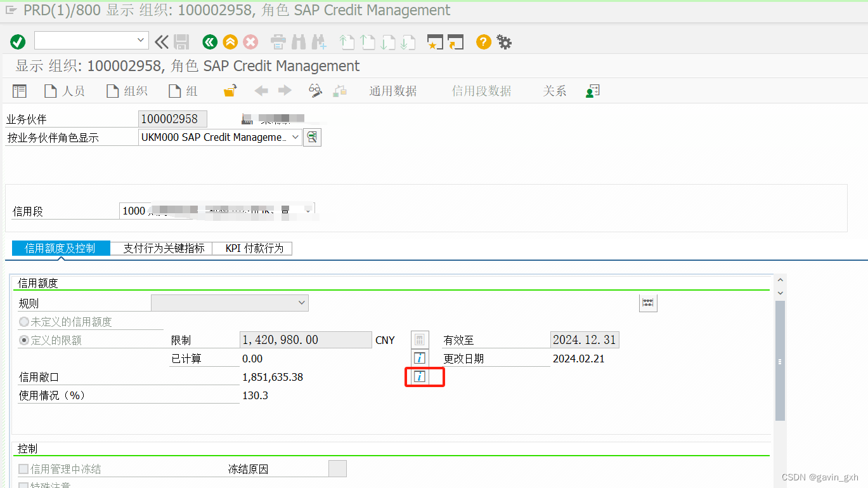The height and width of the screenshot is (488, 868).
Task: Click the 有效至 field 2024.12.31
Action: tap(585, 340)
